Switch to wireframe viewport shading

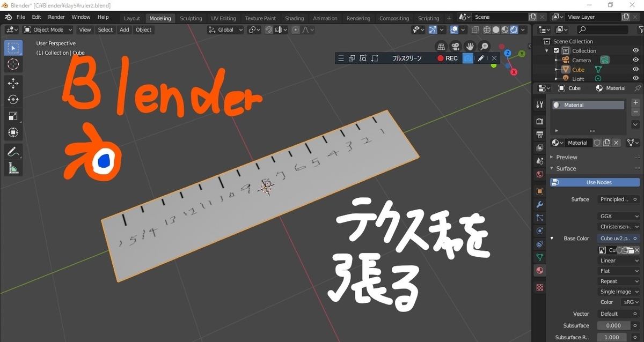tap(487, 30)
